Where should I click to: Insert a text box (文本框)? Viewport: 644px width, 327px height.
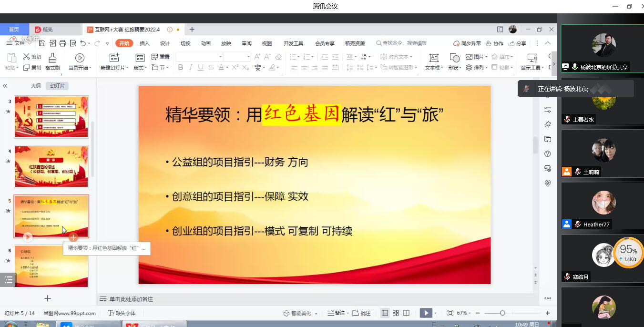[x=433, y=61]
